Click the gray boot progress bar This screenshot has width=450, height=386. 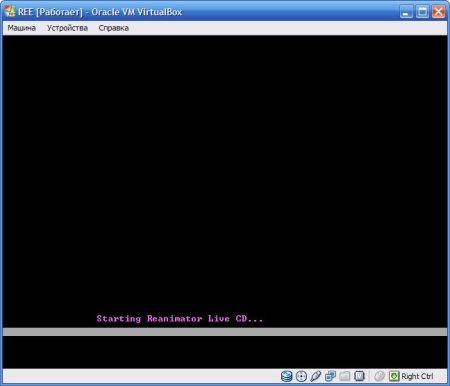(x=225, y=332)
